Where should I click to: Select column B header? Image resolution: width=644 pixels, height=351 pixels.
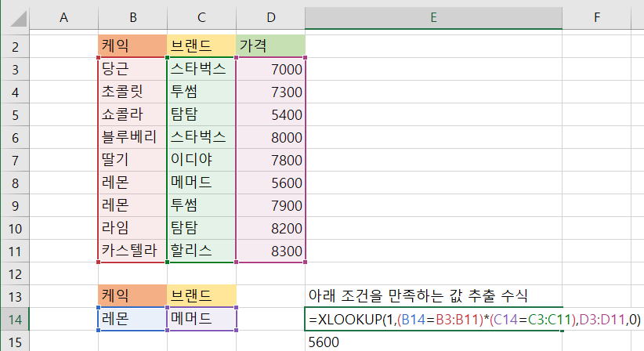coord(132,18)
